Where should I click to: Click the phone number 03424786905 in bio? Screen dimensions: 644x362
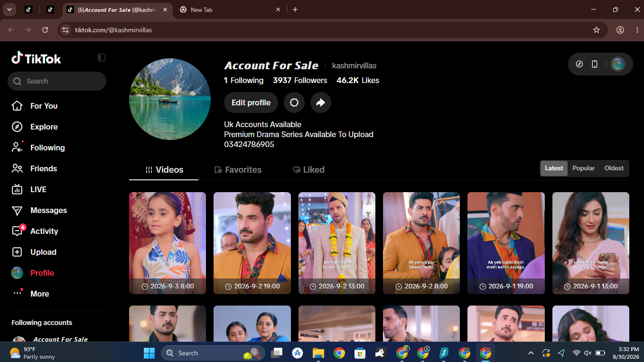[x=249, y=144]
